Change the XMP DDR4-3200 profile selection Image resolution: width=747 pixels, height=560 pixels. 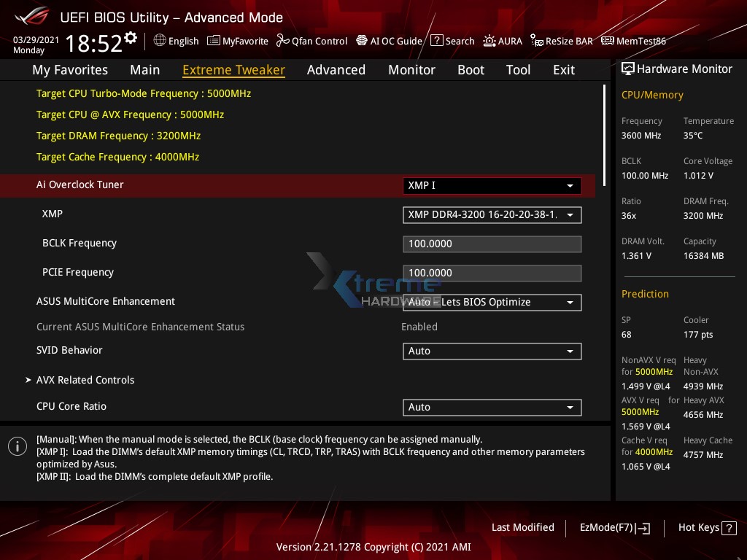(x=492, y=214)
